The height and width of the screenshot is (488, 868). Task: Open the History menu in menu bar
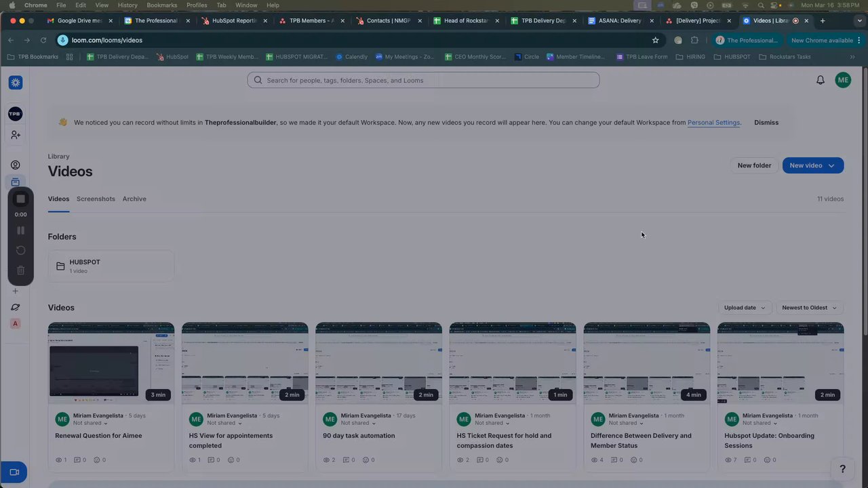tap(127, 5)
